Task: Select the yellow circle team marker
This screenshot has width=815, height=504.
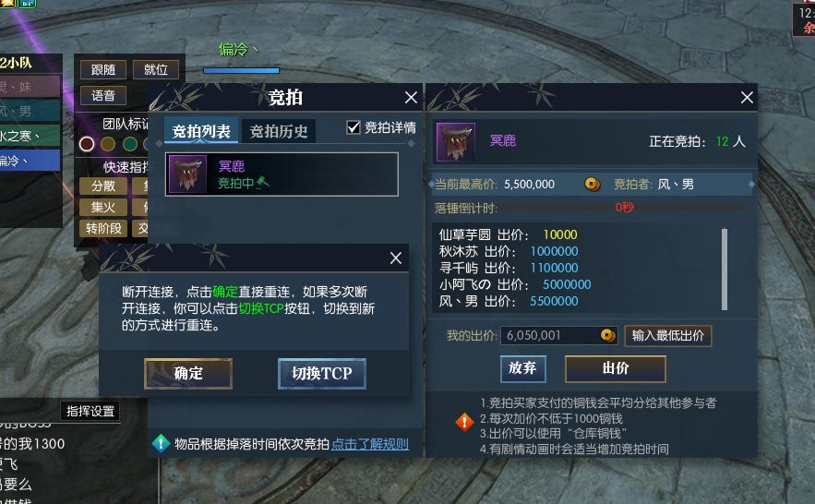Action: point(108,144)
